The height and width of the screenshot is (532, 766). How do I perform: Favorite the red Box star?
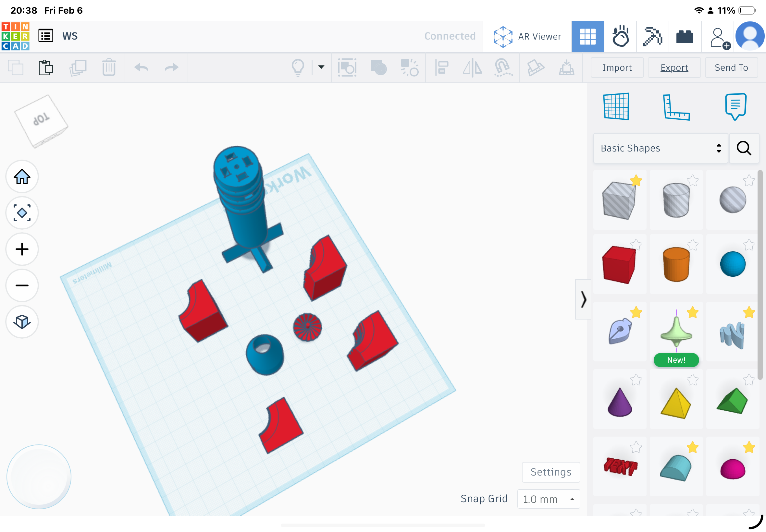[636, 245]
